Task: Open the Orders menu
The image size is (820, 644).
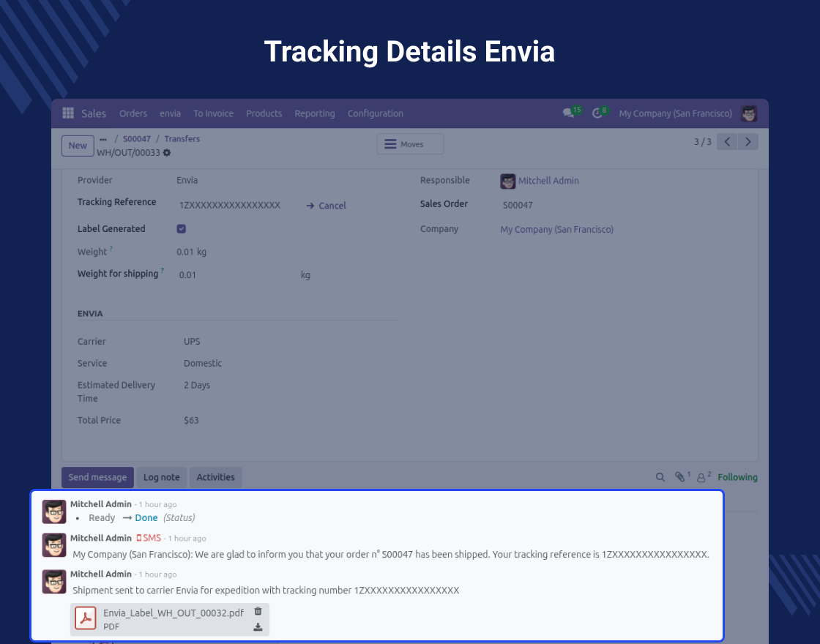Action: tap(133, 113)
